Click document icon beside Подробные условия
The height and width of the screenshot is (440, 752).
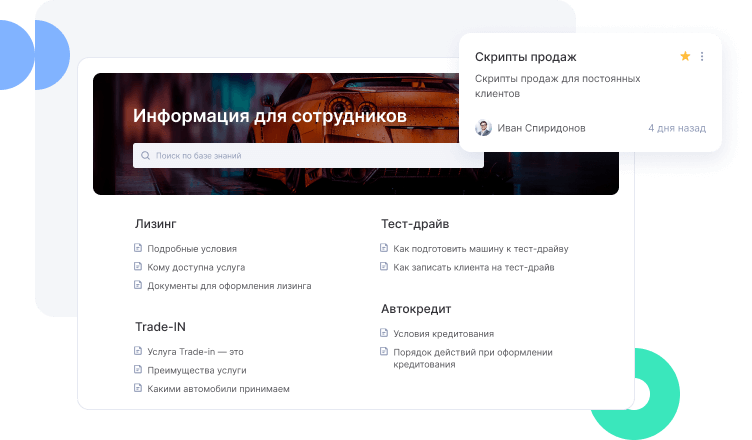tap(138, 248)
